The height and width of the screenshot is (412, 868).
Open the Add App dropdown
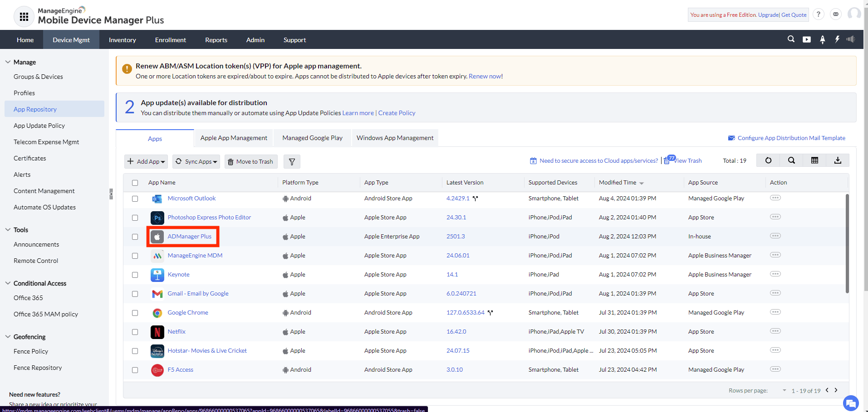point(146,161)
